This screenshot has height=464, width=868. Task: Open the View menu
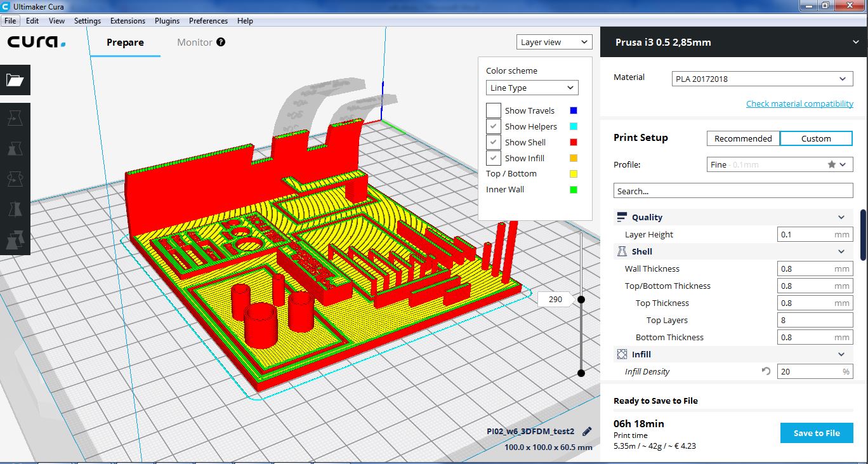coord(56,20)
